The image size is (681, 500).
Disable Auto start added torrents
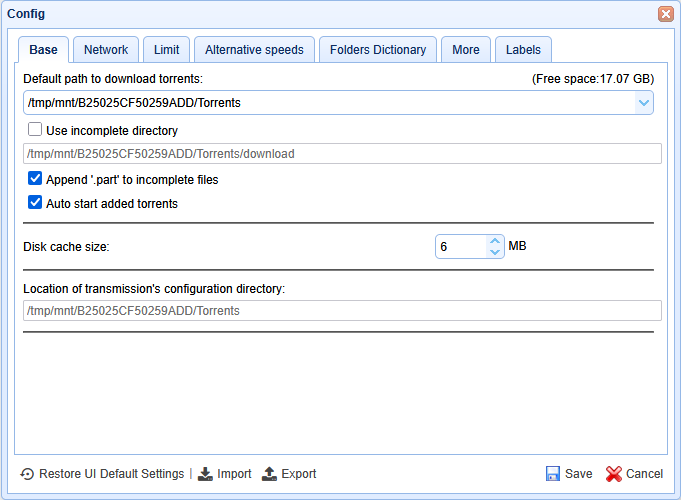click(x=35, y=203)
